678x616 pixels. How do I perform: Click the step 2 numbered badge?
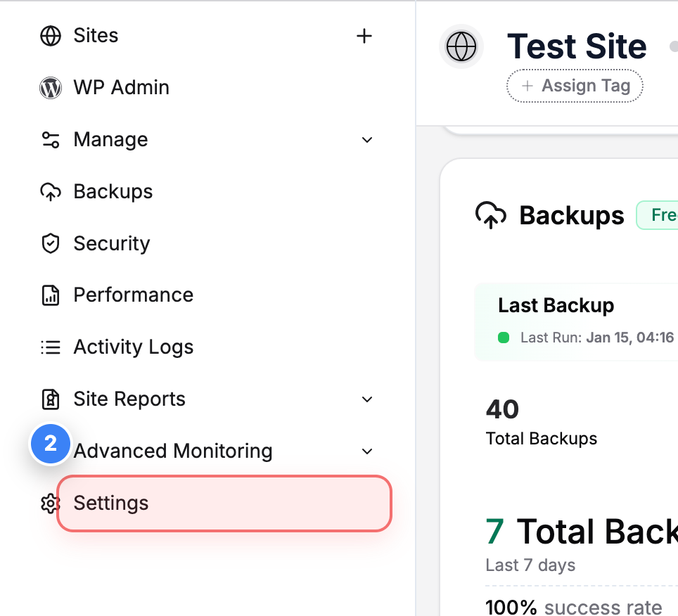[x=50, y=444]
